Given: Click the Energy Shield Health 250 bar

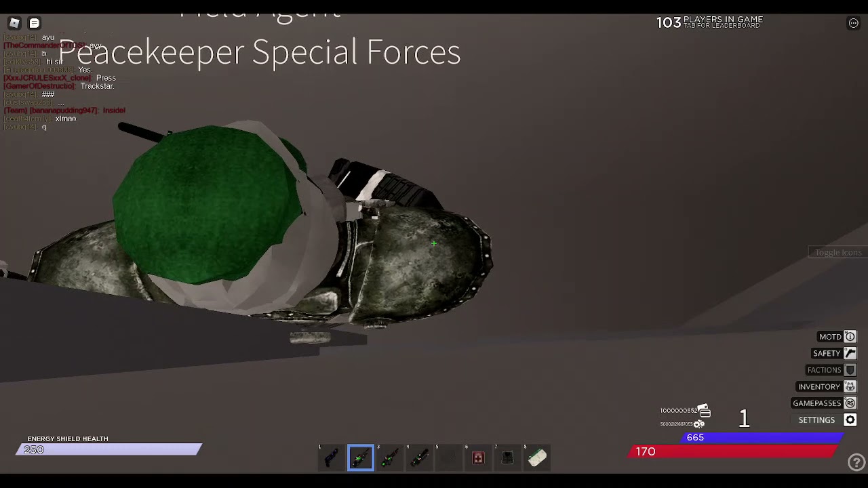Looking at the screenshot, I should point(109,449).
